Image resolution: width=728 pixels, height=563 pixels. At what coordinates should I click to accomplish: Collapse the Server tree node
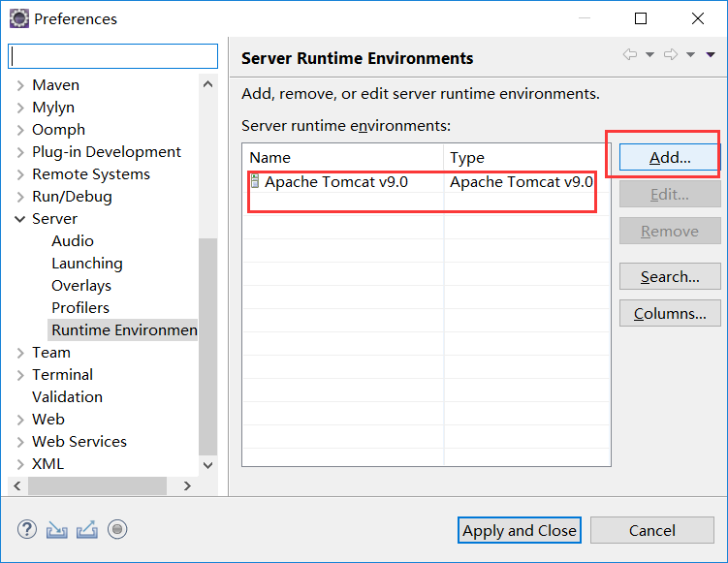[x=20, y=219]
